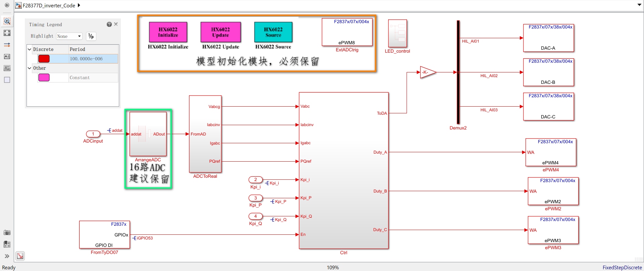Select the Annotation text tool
The height and width of the screenshot is (271, 644).
coord(7,56)
